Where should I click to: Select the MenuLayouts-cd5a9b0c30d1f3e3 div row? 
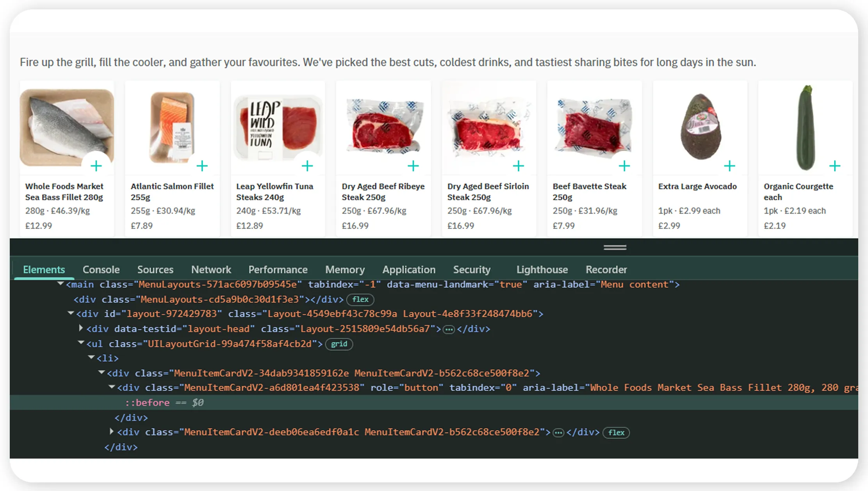434,300
